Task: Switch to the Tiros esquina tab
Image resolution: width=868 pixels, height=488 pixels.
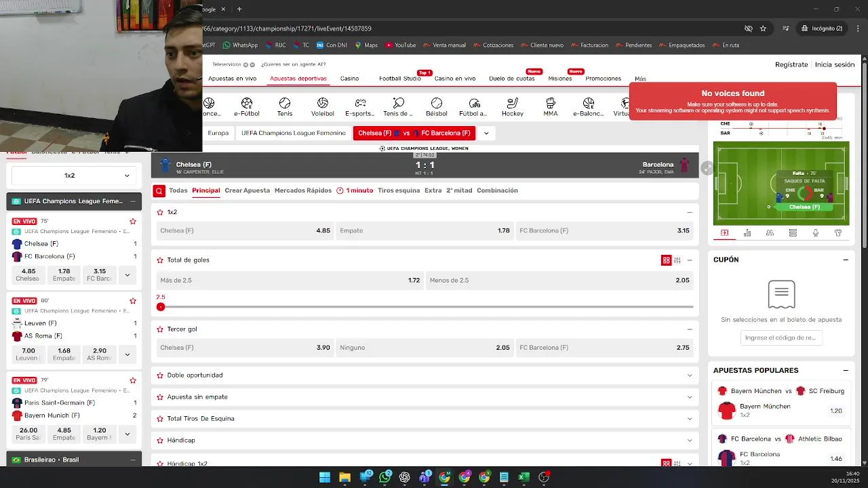Action: click(x=399, y=190)
